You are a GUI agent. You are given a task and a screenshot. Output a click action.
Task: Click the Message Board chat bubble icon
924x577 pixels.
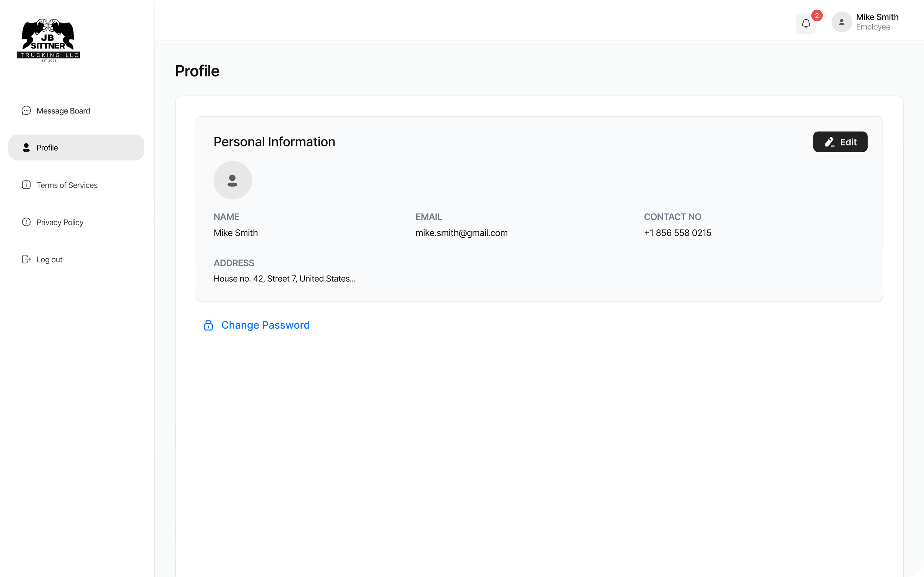point(26,111)
